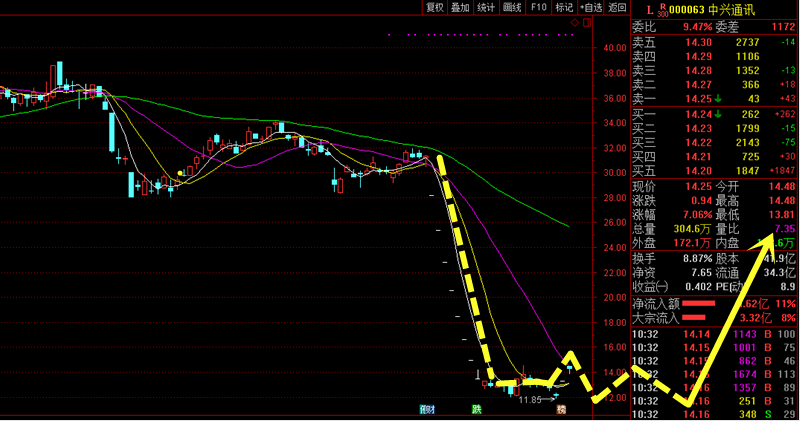Image resolution: width=800 pixels, height=421 pixels.
Task: Open the 统计 statistics tool
Action: tap(486, 7)
